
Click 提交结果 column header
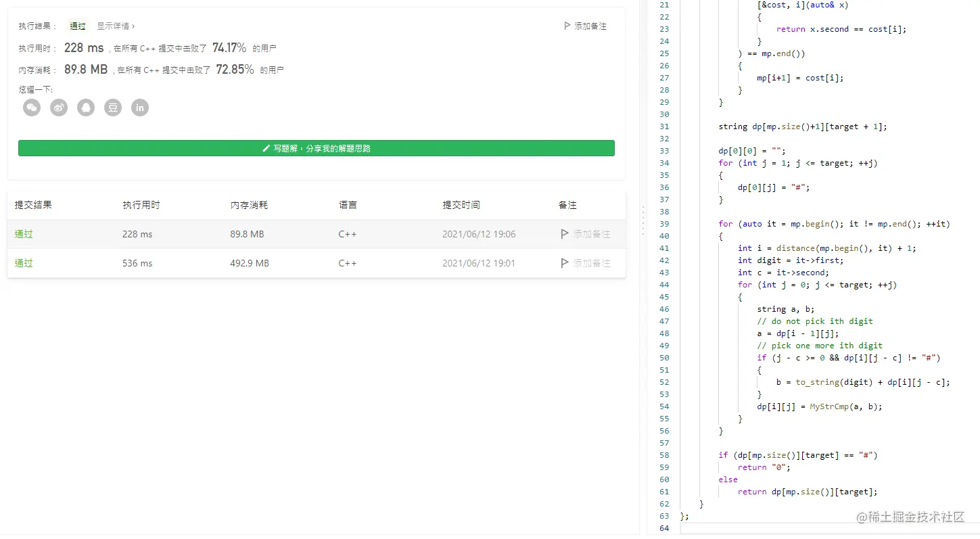pyautogui.click(x=33, y=205)
